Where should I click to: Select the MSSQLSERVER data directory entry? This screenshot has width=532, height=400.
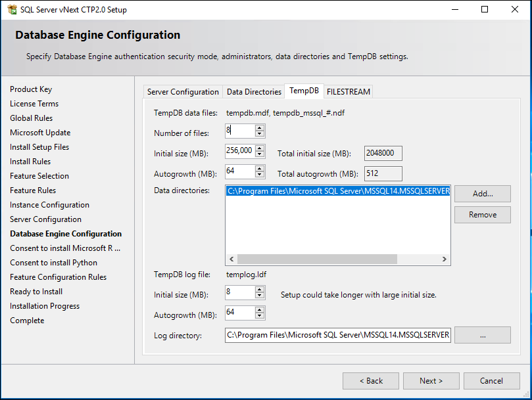pos(335,190)
